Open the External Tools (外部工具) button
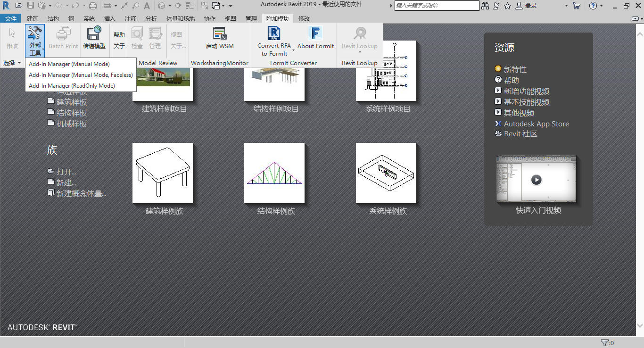Screen dimensions: 644x348 point(35,41)
